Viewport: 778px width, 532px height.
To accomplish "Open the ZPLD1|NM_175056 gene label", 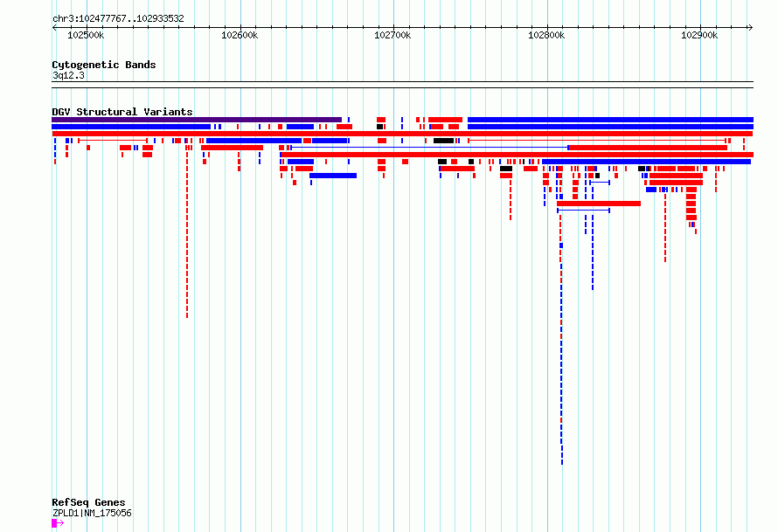I will (x=92, y=513).
